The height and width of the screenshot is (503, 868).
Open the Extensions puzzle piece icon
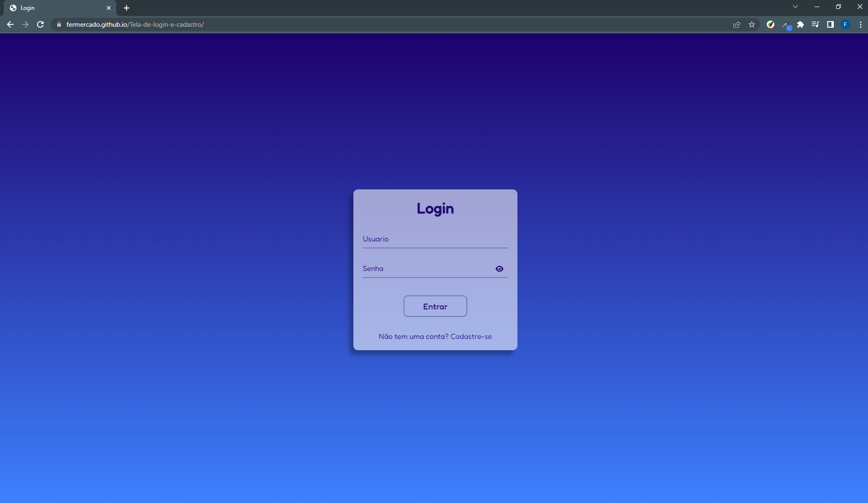tap(801, 24)
